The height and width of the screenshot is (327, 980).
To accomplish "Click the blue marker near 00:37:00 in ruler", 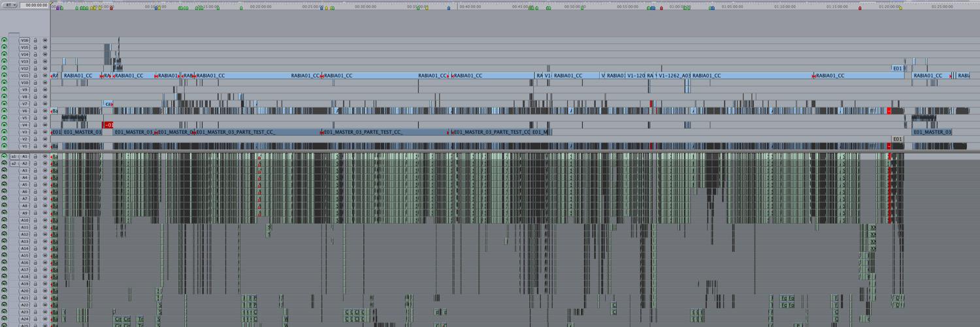I will (449, 8).
